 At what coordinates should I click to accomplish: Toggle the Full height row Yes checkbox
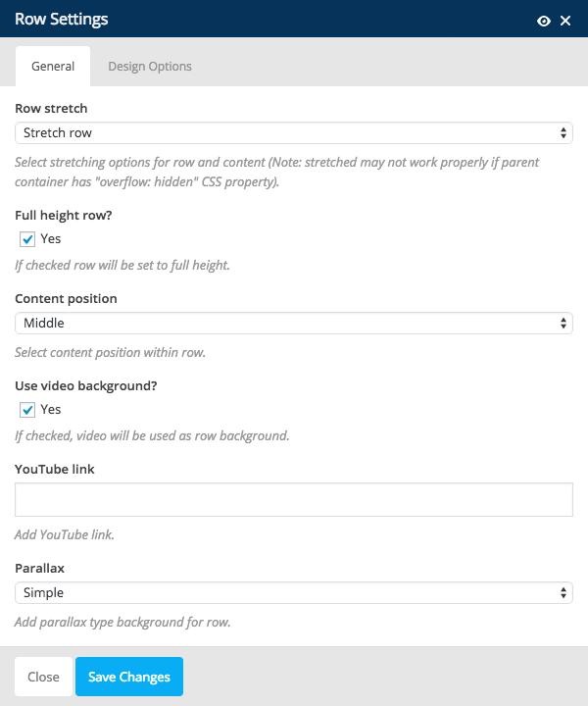point(27,239)
